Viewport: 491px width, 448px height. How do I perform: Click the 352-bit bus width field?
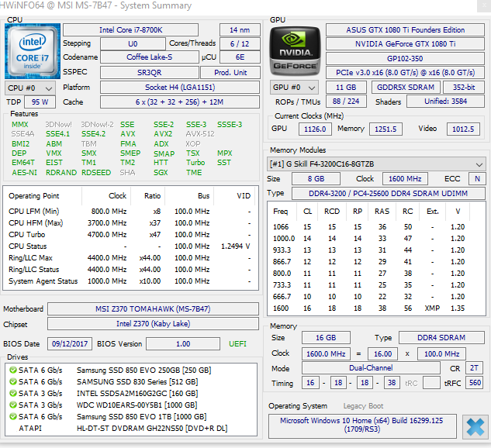point(464,88)
